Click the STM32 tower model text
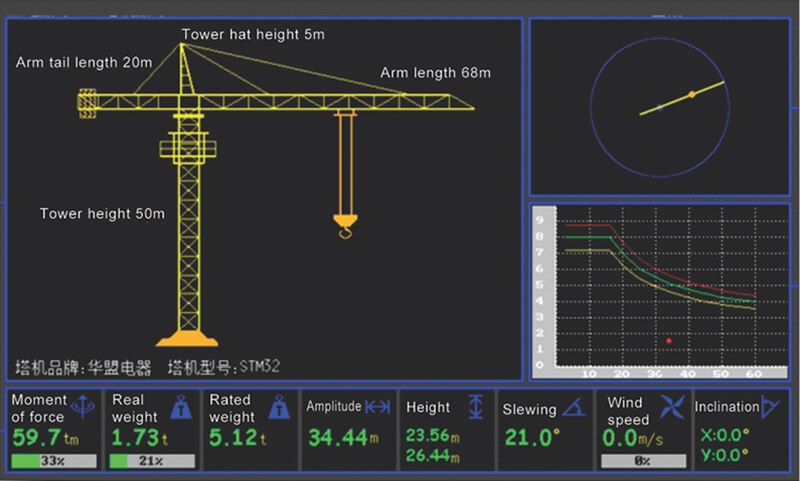The height and width of the screenshot is (481, 800). pyautogui.click(x=260, y=367)
